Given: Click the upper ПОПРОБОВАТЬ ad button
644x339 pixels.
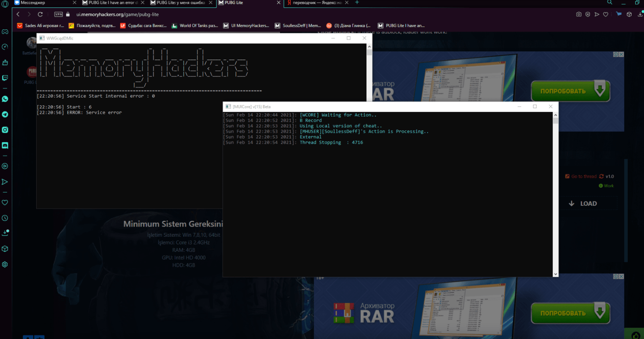Looking at the screenshot, I should (570, 91).
